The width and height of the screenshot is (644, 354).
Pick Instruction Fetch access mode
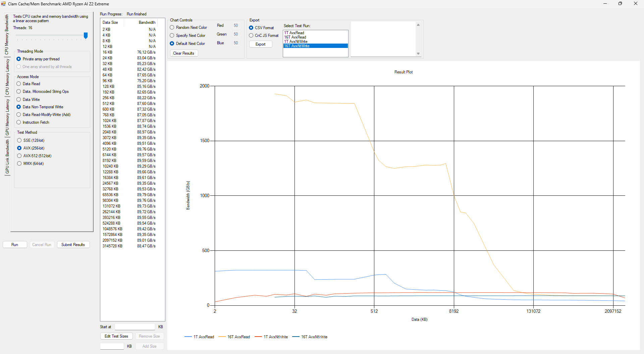[x=19, y=122]
